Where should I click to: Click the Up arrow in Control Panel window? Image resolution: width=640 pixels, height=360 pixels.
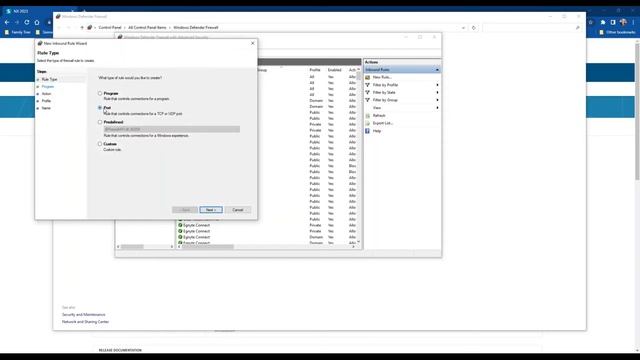[82, 28]
